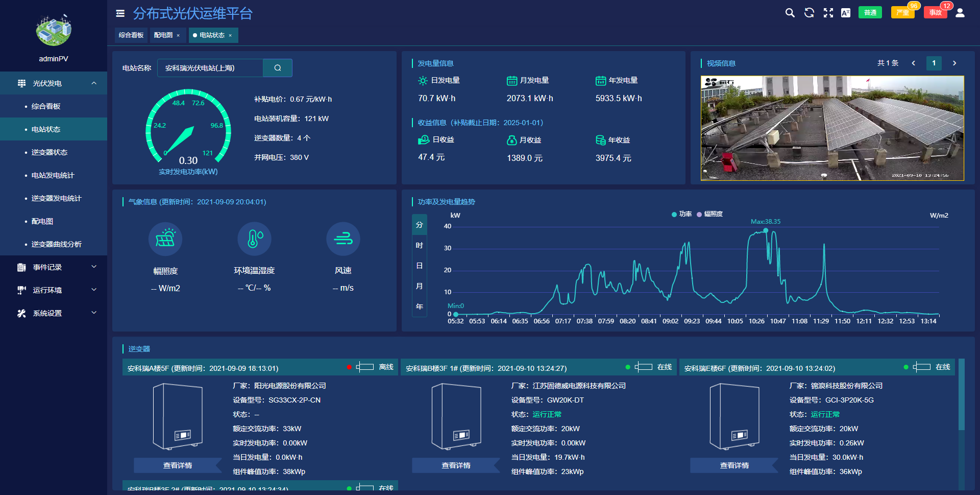Click the refresh icon in header
Image resolution: width=980 pixels, height=495 pixels.
tap(809, 13)
